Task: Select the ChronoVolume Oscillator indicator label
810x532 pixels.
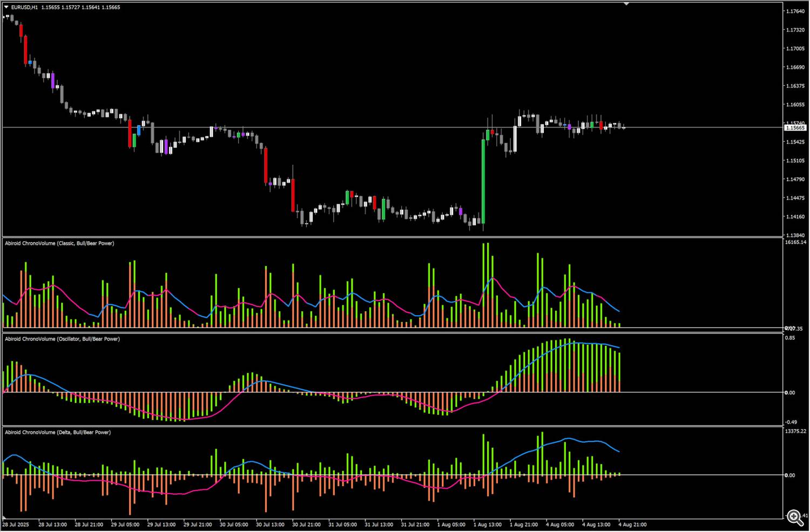Action: pyautogui.click(x=62, y=339)
